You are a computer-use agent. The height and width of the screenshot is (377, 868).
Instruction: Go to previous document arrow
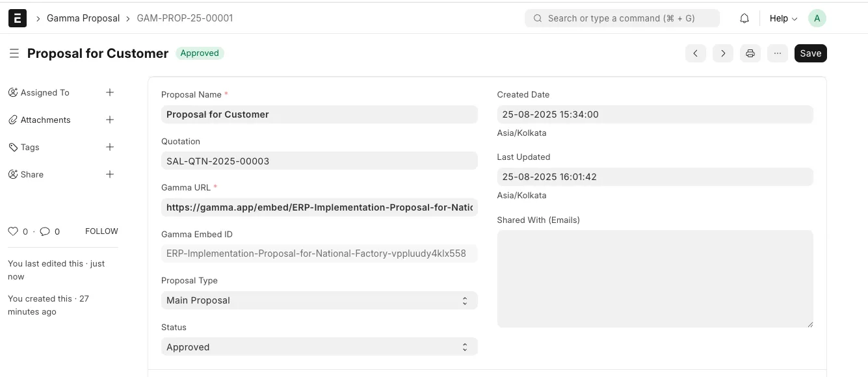(x=696, y=53)
